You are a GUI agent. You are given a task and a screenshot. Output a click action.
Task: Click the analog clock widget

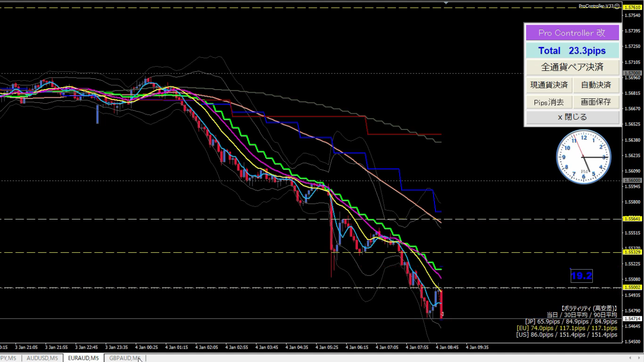coord(584,157)
